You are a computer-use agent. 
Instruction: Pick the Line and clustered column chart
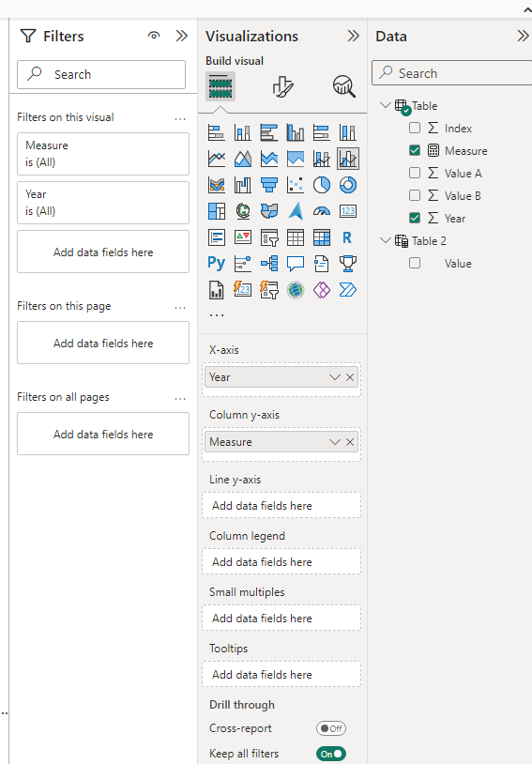point(348,159)
